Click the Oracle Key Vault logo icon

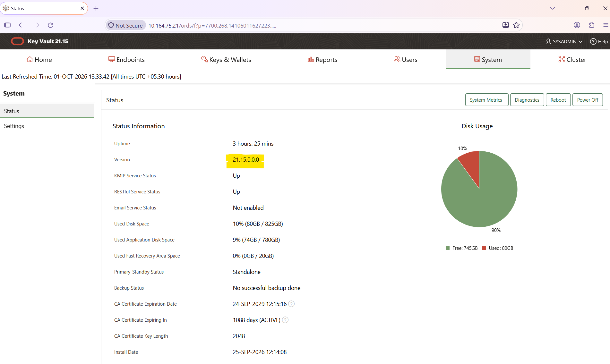coord(17,41)
